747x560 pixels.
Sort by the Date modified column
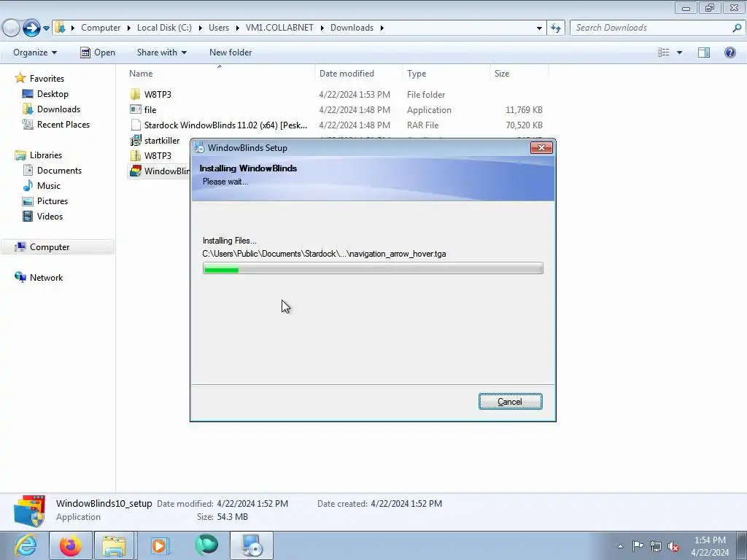(347, 74)
